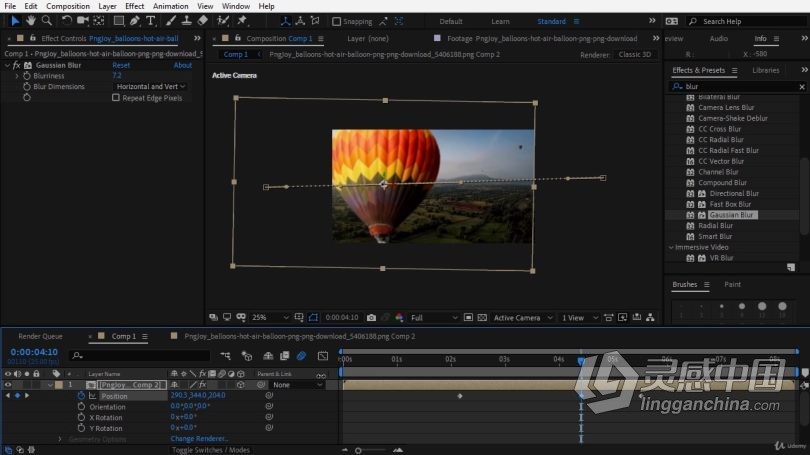This screenshot has height=455, width=810.
Task: Toggle X Rotation stopwatch
Action: [x=81, y=417]
